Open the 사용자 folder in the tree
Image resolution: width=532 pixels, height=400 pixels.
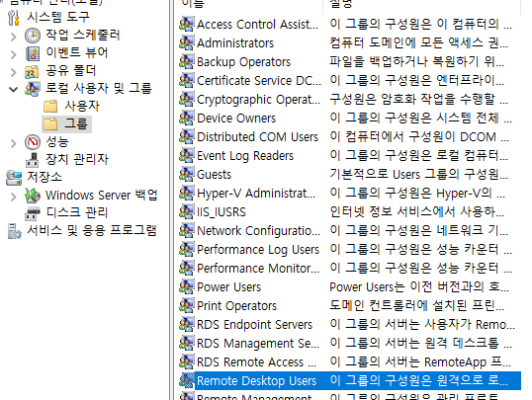pyautogui.click(x=82, y=106)
